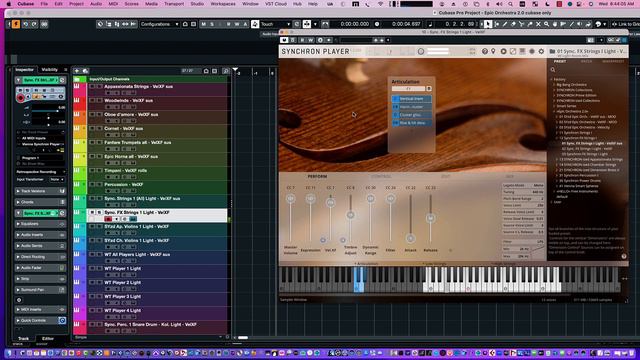Open the MIDI menu
Image resolution: width=640 pixels, height=360 pixels.
coord(113,4)
